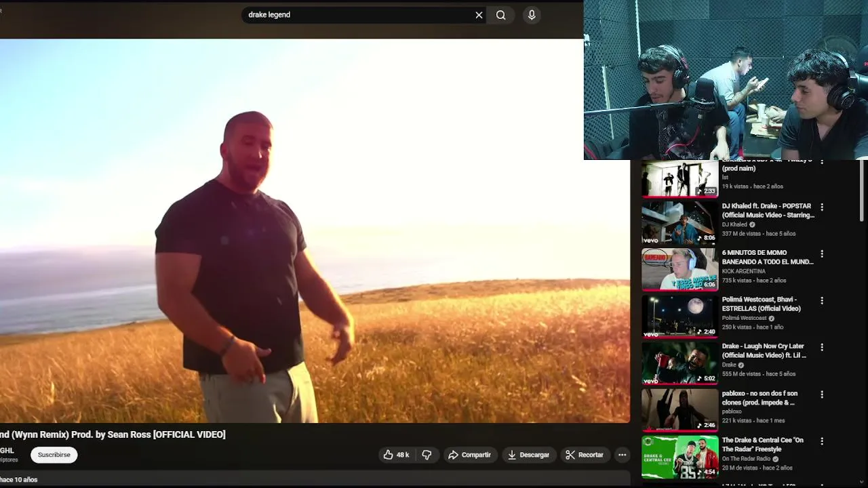The width and height of the screenshot is (868, 488).
Task: Click the Suscribirse button
Action: coord(54,455)
